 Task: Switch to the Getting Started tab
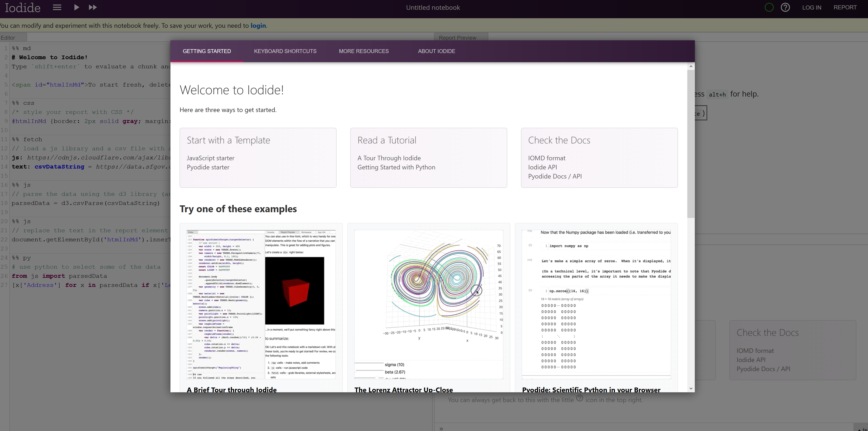click(207, 51)
